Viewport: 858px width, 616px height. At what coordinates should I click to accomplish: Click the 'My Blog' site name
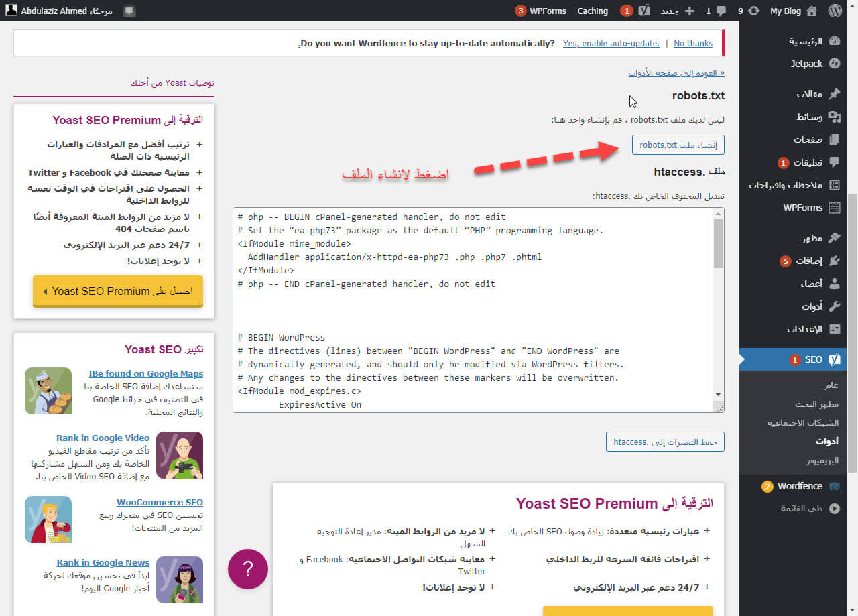786,11
